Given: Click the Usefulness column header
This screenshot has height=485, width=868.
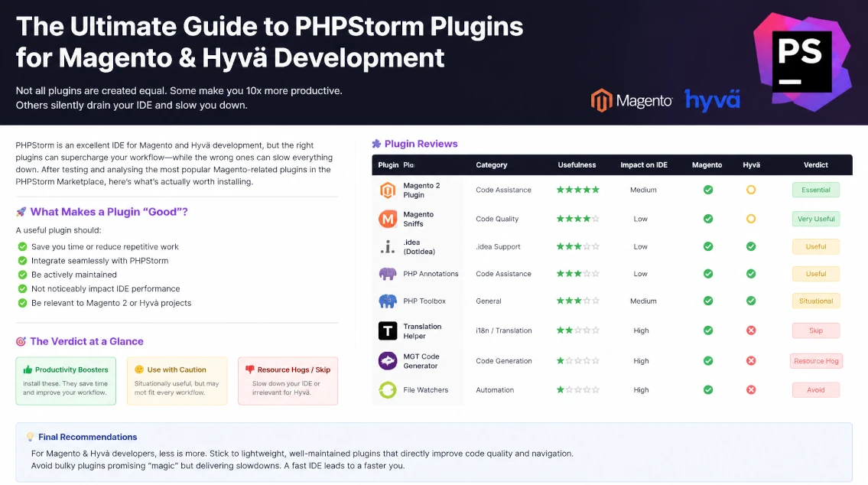Looking at the screenshot, I should pyautogui.click(x=577, y=165).
